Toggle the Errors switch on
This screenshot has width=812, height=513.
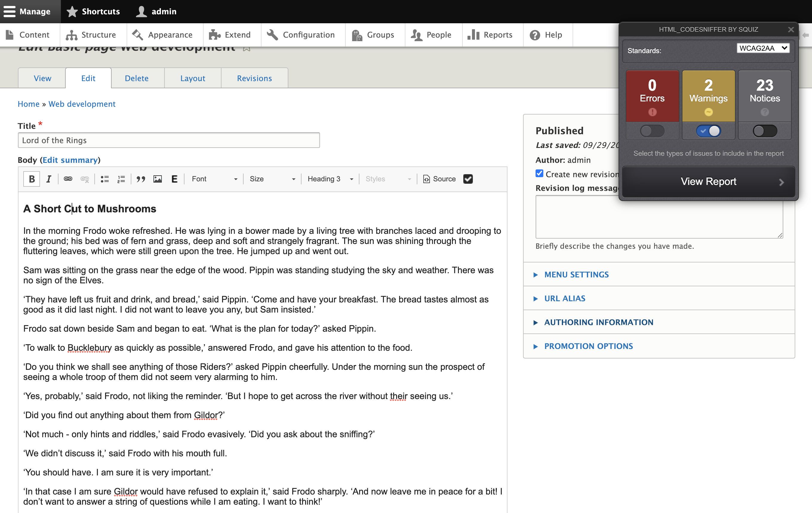point(652,131)
